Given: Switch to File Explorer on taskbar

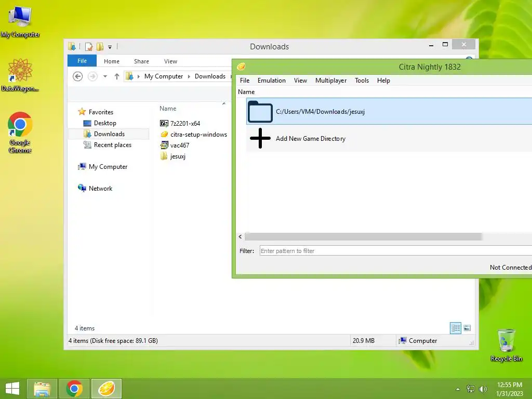Looking at the screenshot, I should [x=42, y=389].
